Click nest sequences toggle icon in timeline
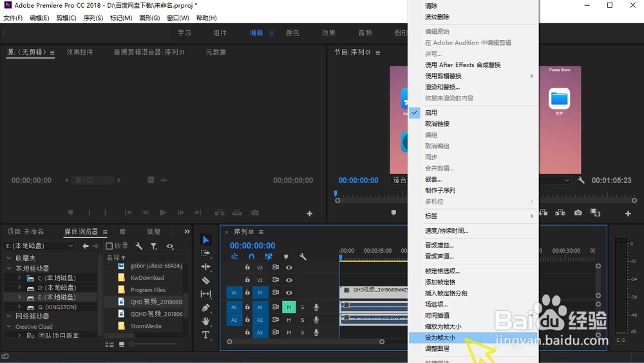 click(234, 257)
